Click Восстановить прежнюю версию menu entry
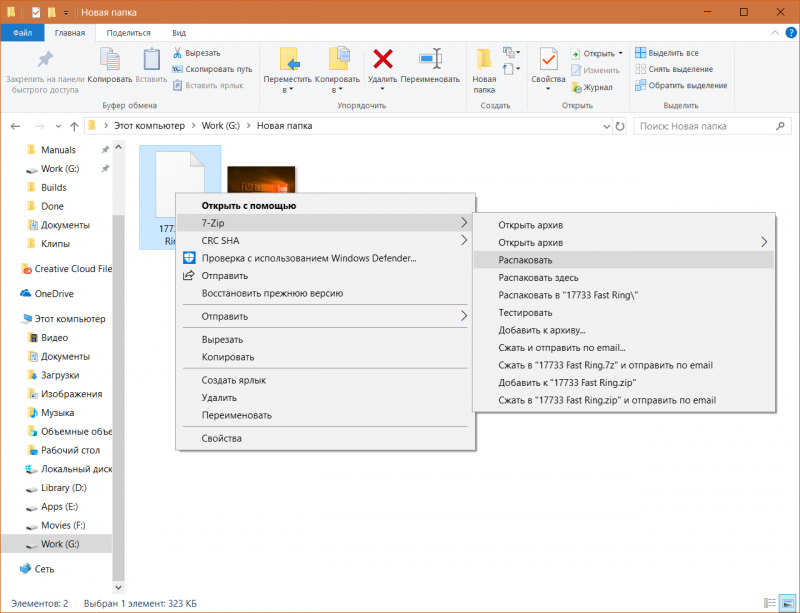The width and height of the screenshot is (800, 613). click(325, 293)
